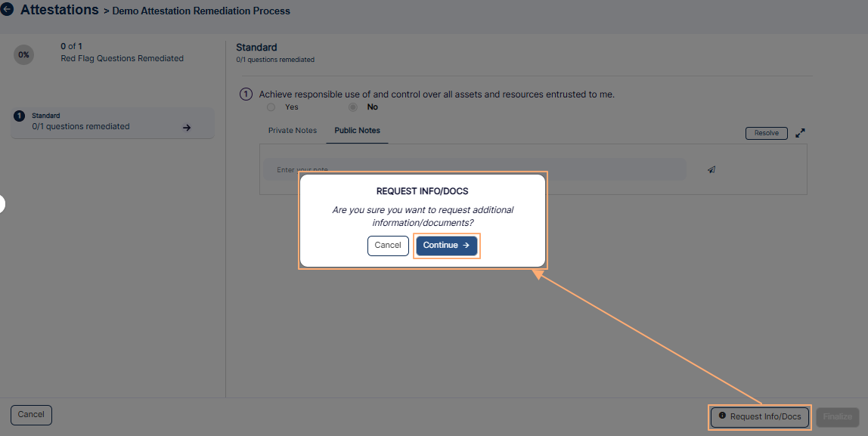Viewport: 868px width, 436px height.
Task: Send the note using the paper plane icon
Action: coord(711,169)
